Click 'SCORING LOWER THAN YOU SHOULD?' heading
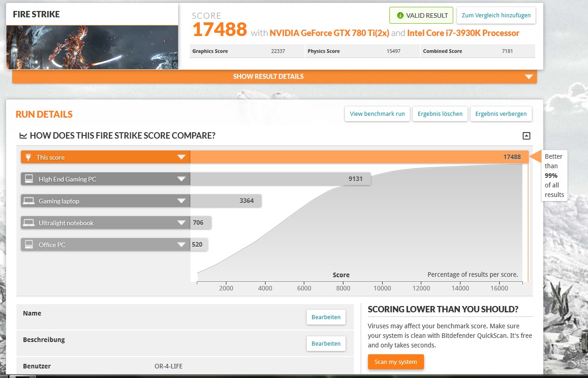 [443, 309]
